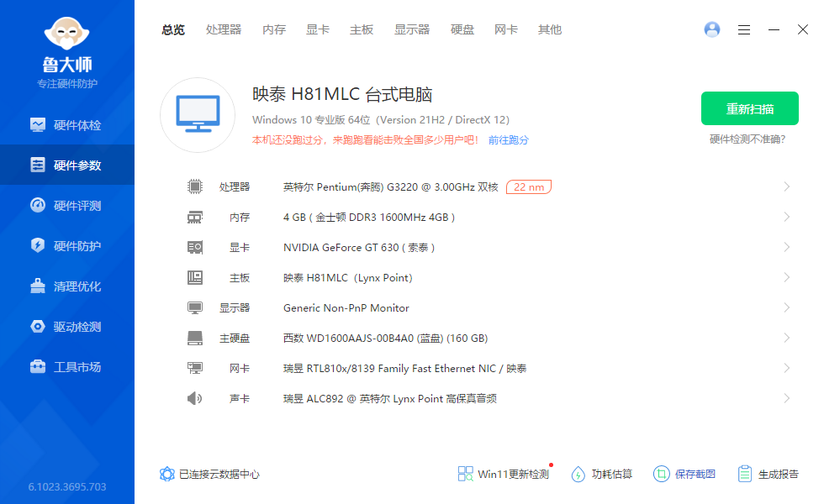Click 已连接云数据中心 status text
Image resolution: width=824 pixels, height=504 pixels.
coord(219,475)
